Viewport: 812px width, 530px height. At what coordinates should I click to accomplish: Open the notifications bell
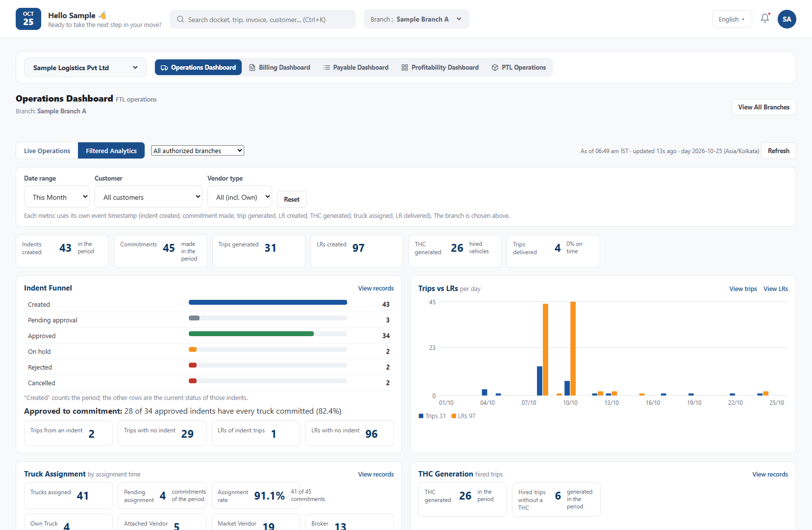pyautogui.click(x=765, y=19)
